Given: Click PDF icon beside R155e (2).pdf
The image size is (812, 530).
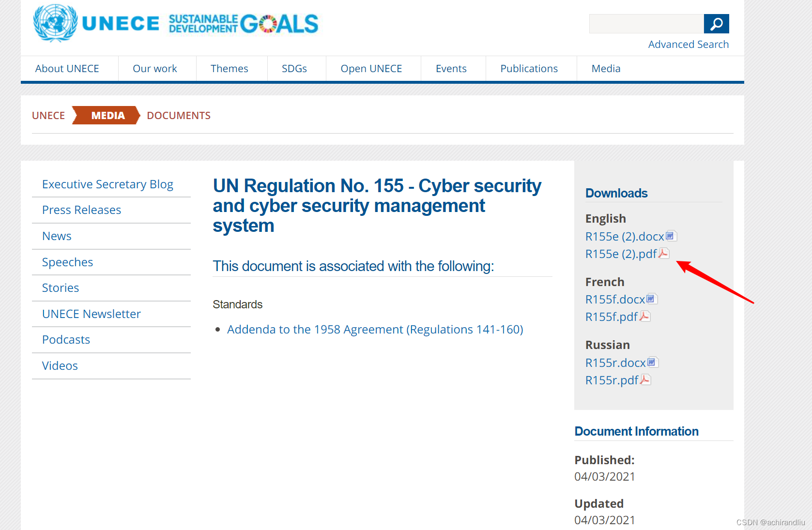Looking at the screenshot, I should 664,253.
